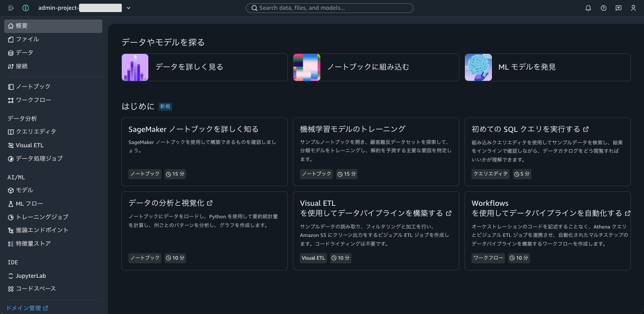Click the データやモデルを探る heading

click(x=163, y=42)
